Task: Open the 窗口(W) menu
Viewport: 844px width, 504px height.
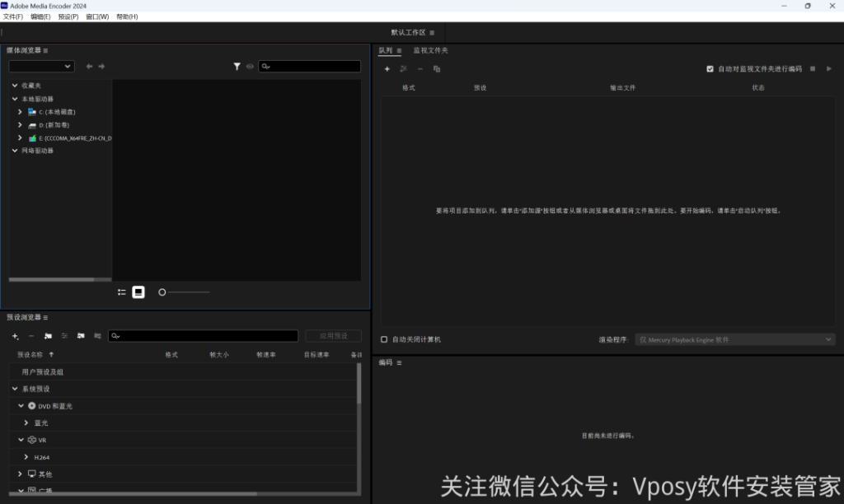Action: (97, 16)
